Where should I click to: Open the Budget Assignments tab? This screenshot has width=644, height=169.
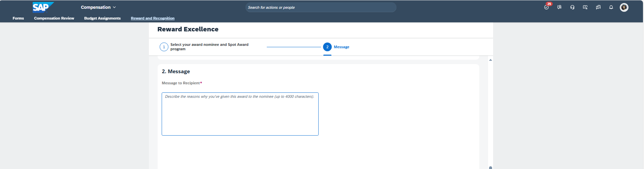click(102, 18)
